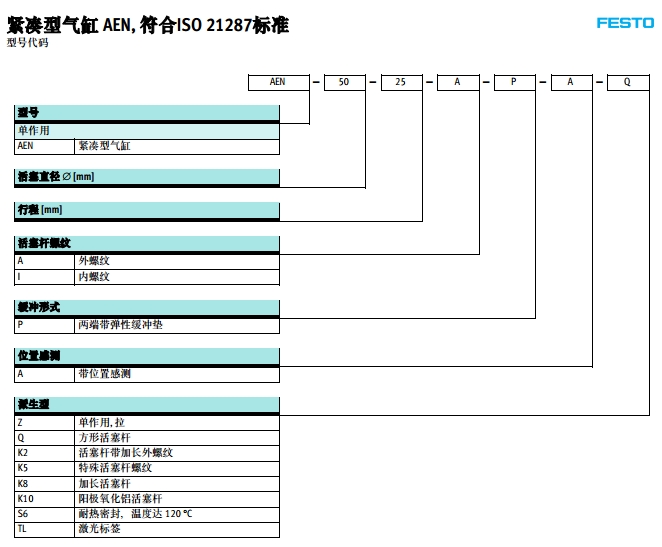Select the AEN box in the type code
Screen dimensions: 662x547
[x=277, y=82]
